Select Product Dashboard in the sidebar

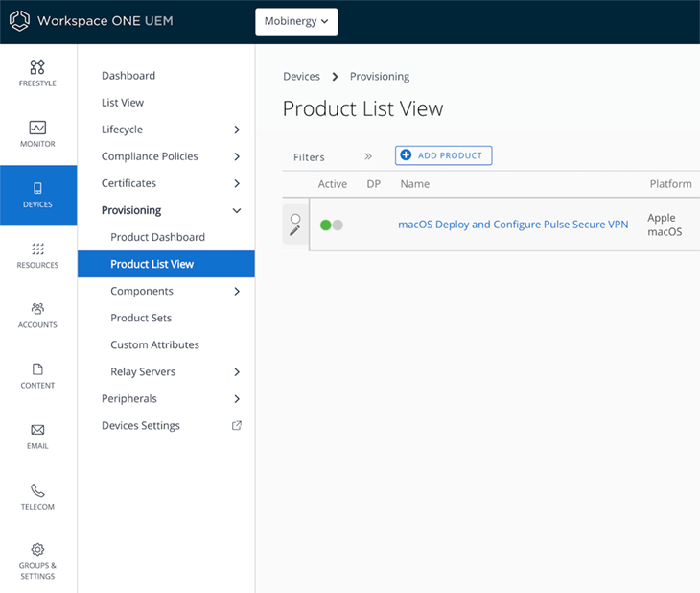click(x=157, y=237)
